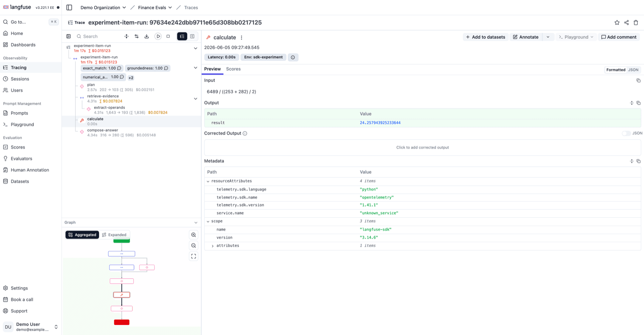
Task: Click the Annotate button
Action: (526, 37)
